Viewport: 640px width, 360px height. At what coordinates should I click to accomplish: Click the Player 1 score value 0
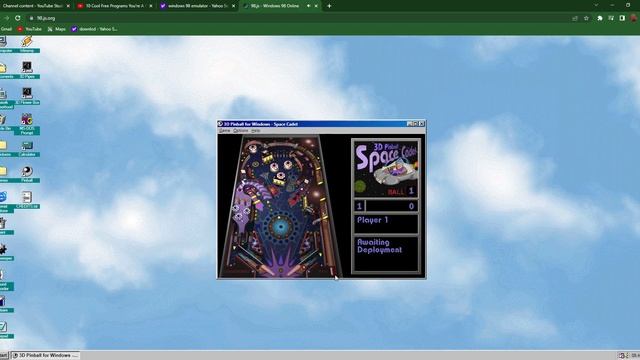tap(411, 206)
